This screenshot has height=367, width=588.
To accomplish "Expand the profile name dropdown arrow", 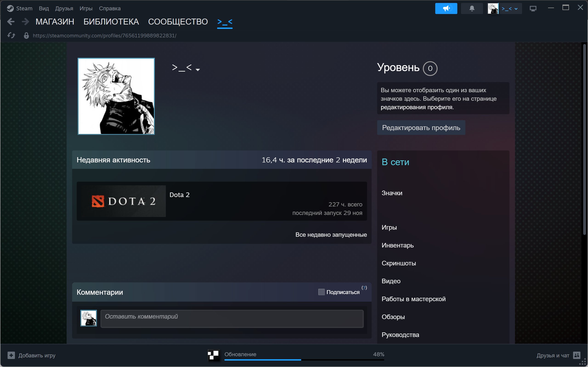I will tap(198, 70).
